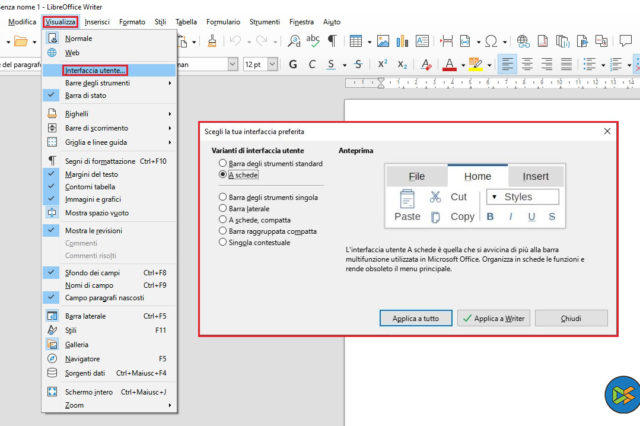Open the "Inserisci" menu
This screenshot has height=426, width=640.
[x=97, y=21]
